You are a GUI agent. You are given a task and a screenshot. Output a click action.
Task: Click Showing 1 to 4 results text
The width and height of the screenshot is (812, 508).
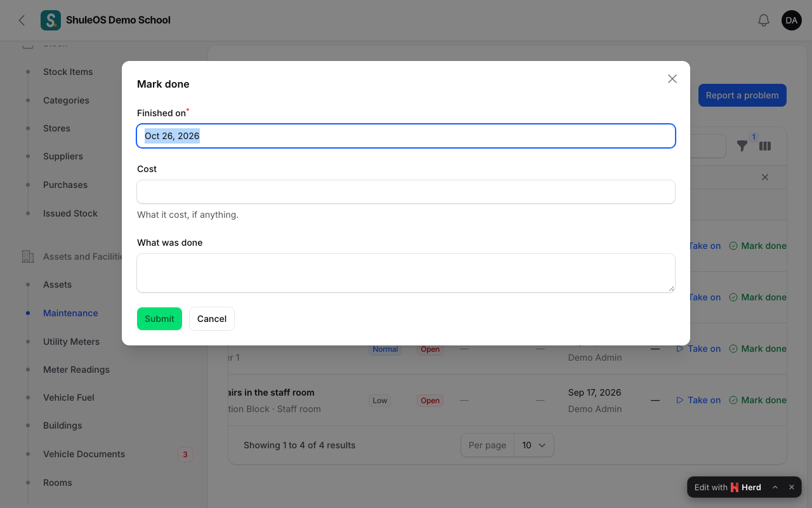[x=299, y=445]
